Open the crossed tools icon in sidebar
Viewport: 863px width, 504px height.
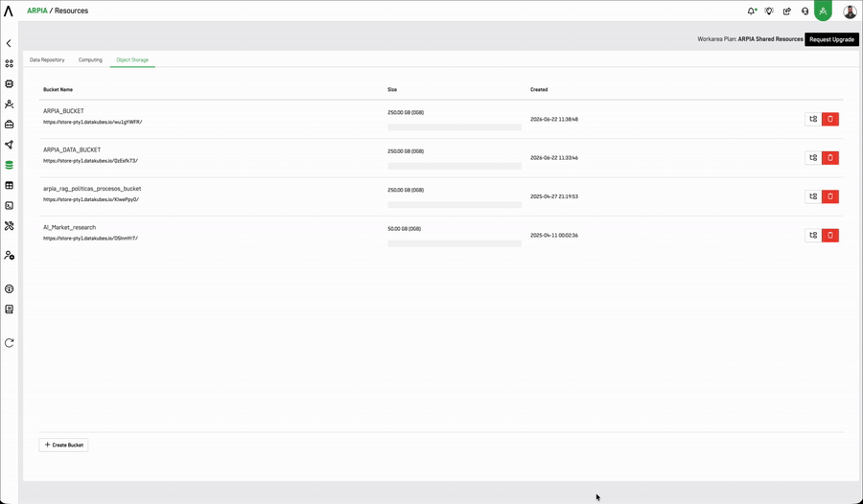click(x=9, y=226)
